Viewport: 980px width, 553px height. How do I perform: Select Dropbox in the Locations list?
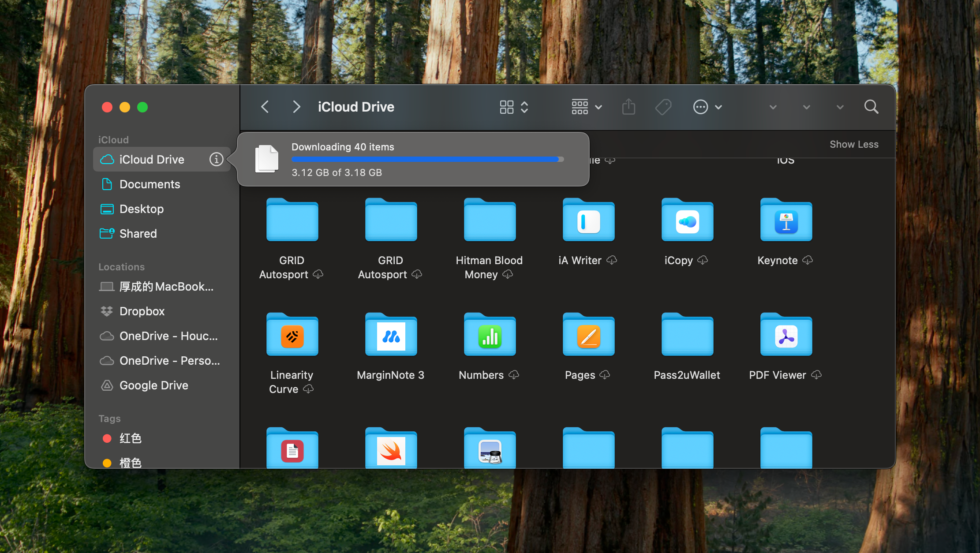click(142, 311)
